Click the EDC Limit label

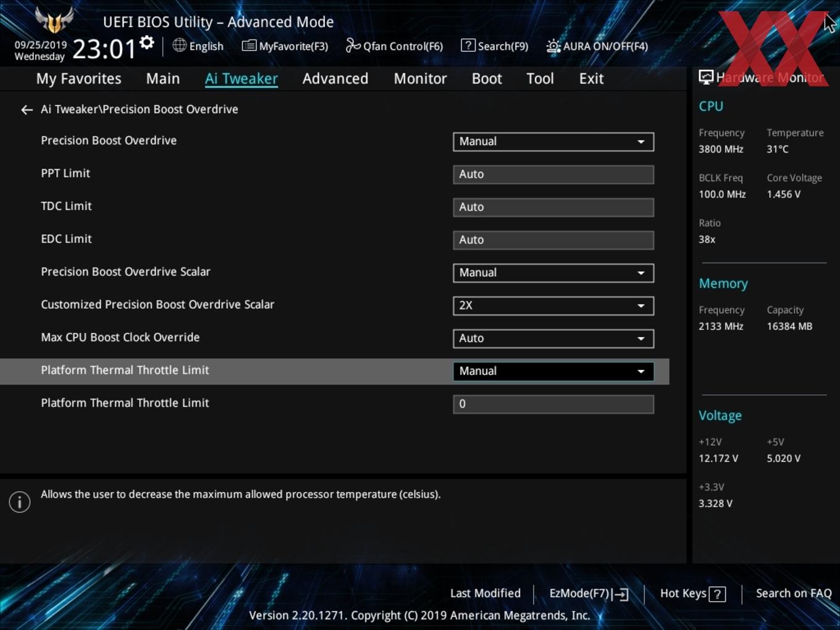(66, 239)
